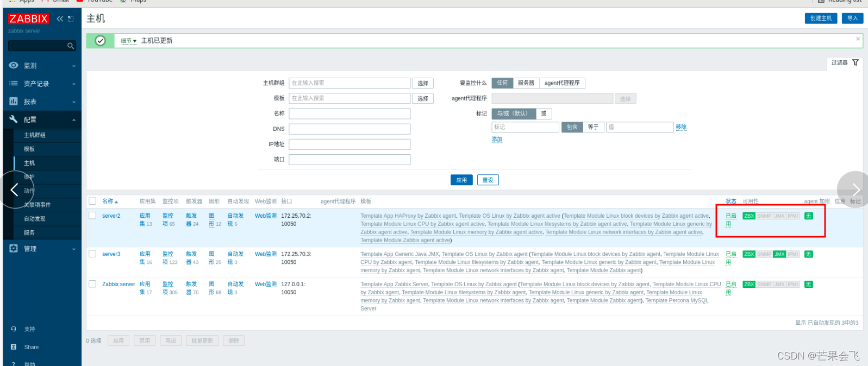This screenshot has width=868, height=366.
Task: Click the 支持 headset icon
Action: pos(14,329)
